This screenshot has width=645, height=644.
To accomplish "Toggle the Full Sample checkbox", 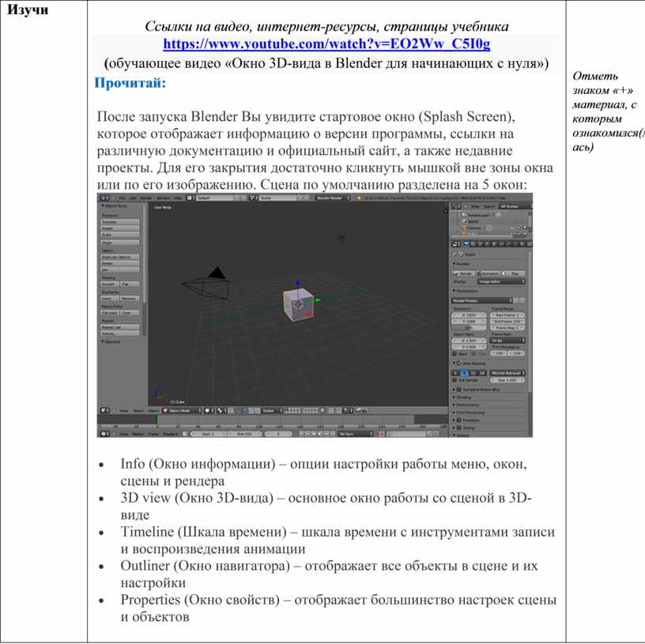I will click(455, 380).
